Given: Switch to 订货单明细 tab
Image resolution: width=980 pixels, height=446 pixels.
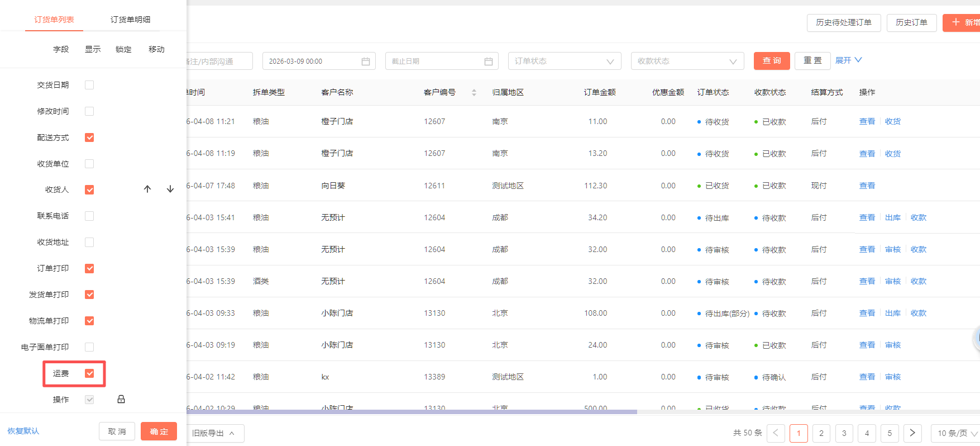Looking at the screenshot, I should pyautogui.click(x=130, y=20).
